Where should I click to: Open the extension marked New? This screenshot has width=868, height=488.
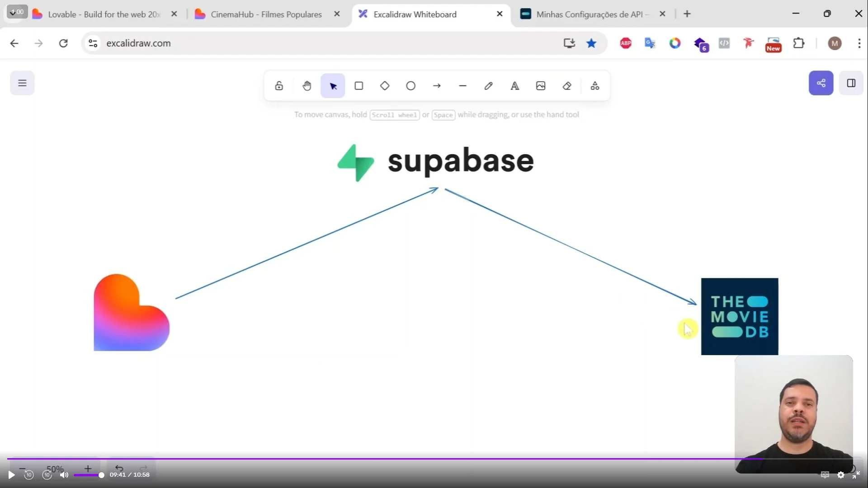(x=774, y=44)
